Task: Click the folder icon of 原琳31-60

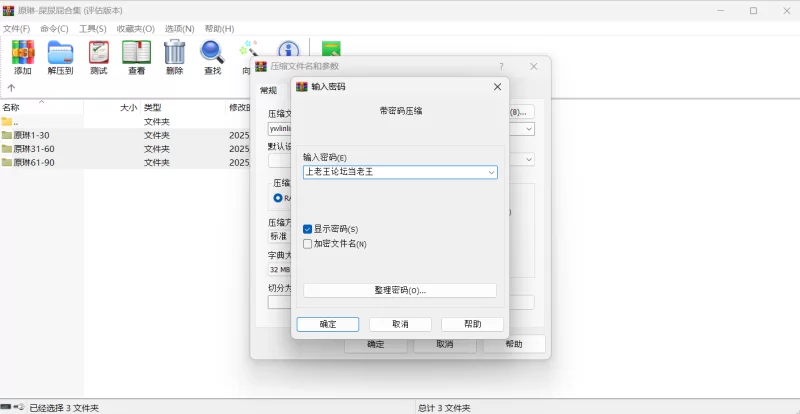Action: [6, 149]
